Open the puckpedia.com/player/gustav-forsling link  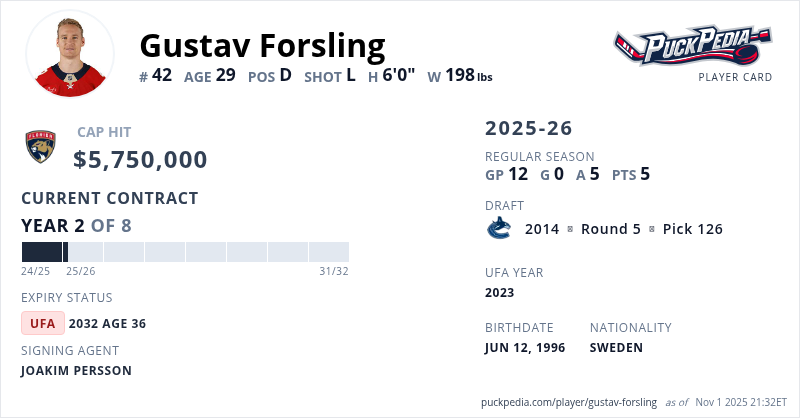[569, 402]
